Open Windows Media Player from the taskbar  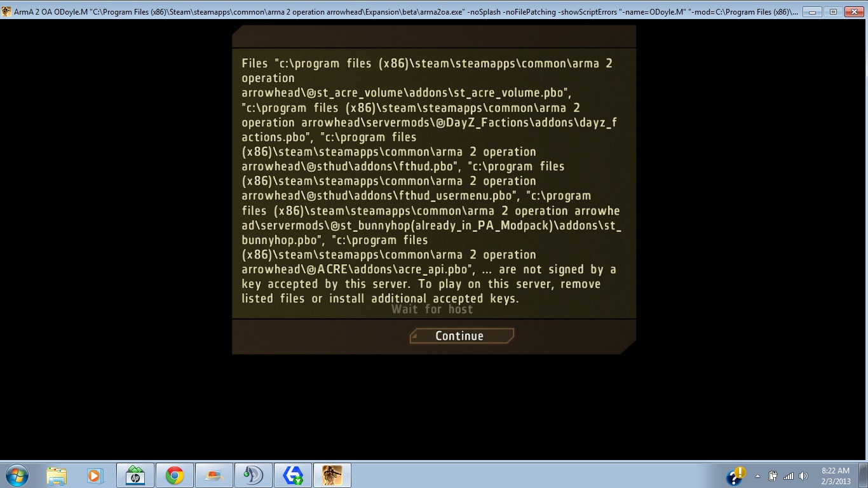click(96, 475)
